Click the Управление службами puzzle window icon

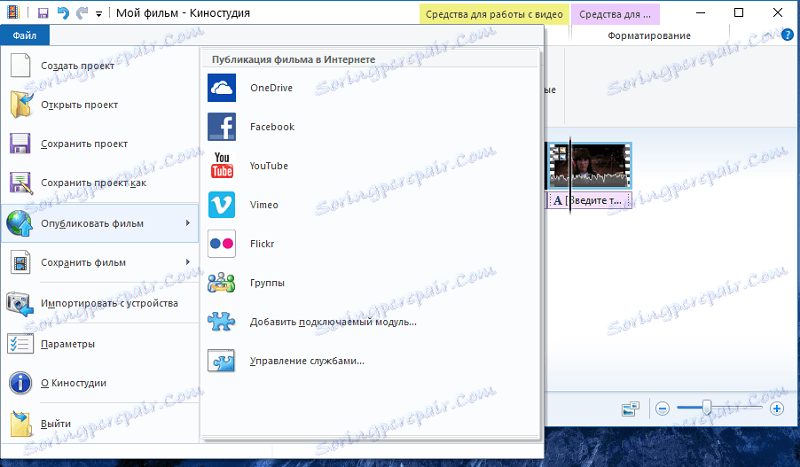[221, 361]
